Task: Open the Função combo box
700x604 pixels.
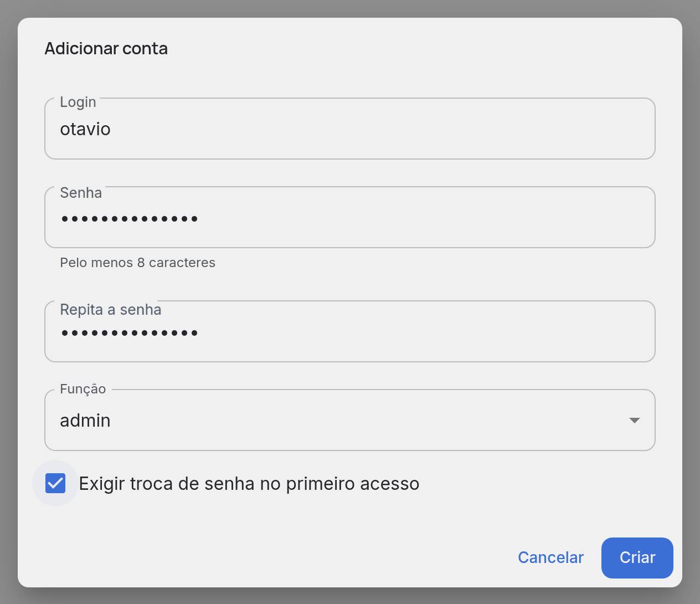Action: point(350,420)
